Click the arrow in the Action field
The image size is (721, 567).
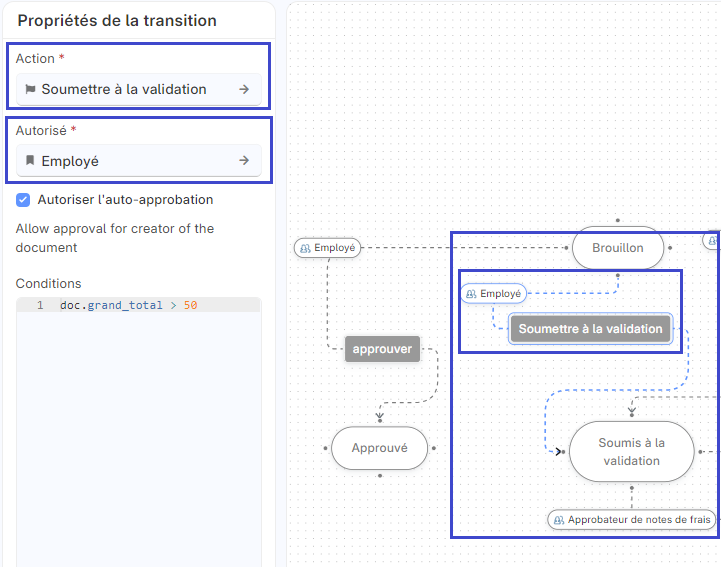(x=244, y=89)
